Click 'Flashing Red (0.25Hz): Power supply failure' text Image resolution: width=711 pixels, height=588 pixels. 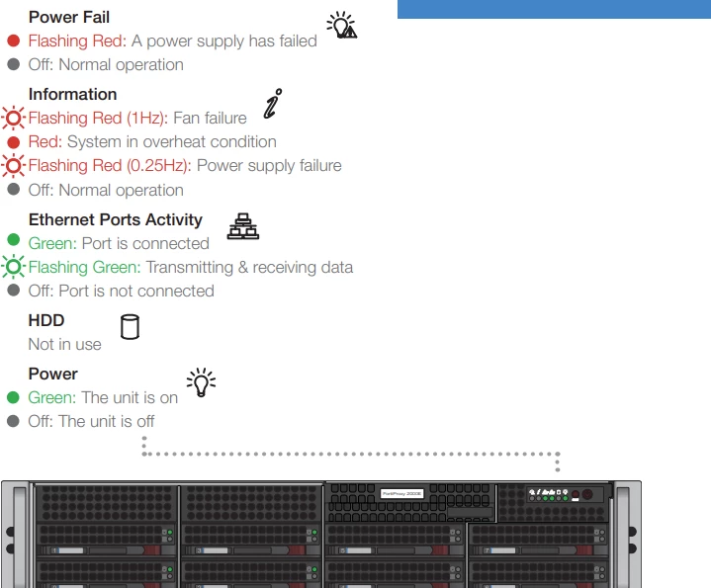[185, 166]
